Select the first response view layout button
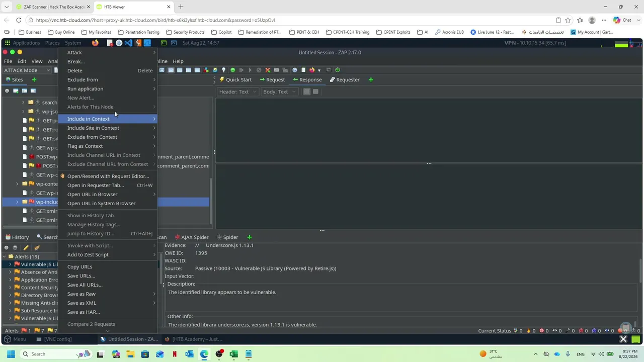The width and height of the screenshot is (644, 362). coord(307,92)
